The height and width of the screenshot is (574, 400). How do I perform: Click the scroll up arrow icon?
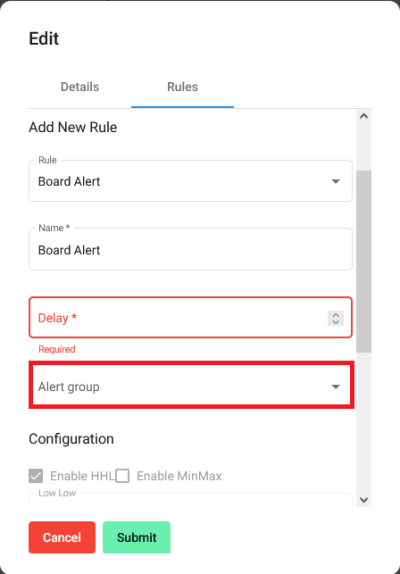[x=363, y=116]
